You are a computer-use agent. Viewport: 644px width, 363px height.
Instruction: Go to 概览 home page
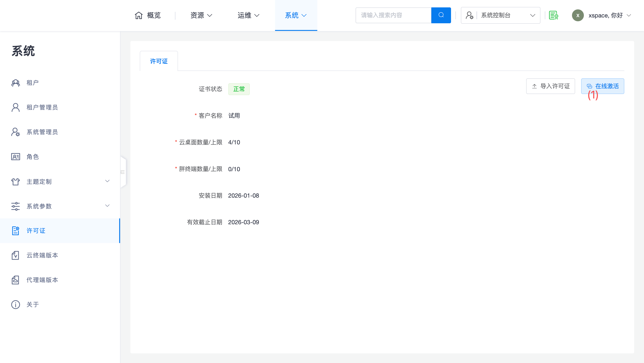tap(148, 15)
